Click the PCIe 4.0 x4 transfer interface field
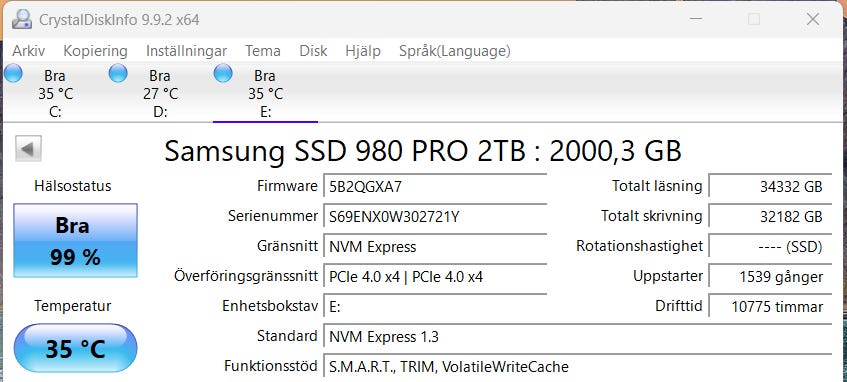847x382 pixels. (435, 277)
